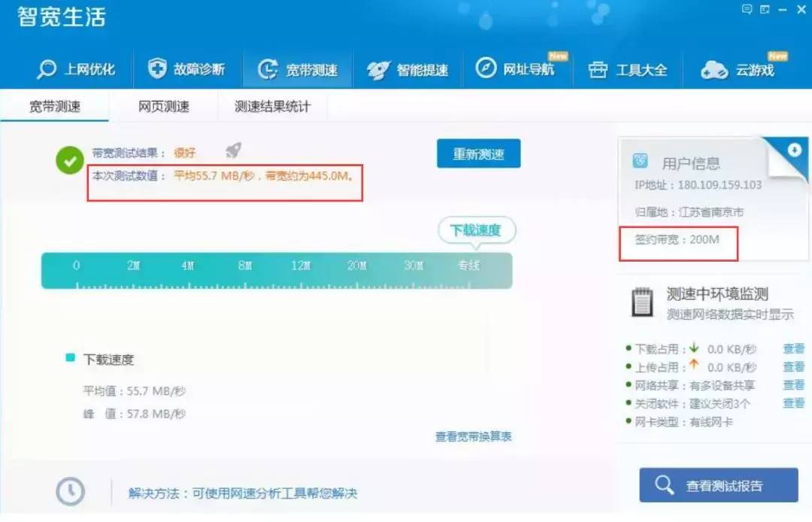Click the speed gauge scale at 20M
The image size is (812, 522).
(x=357, y=266)
